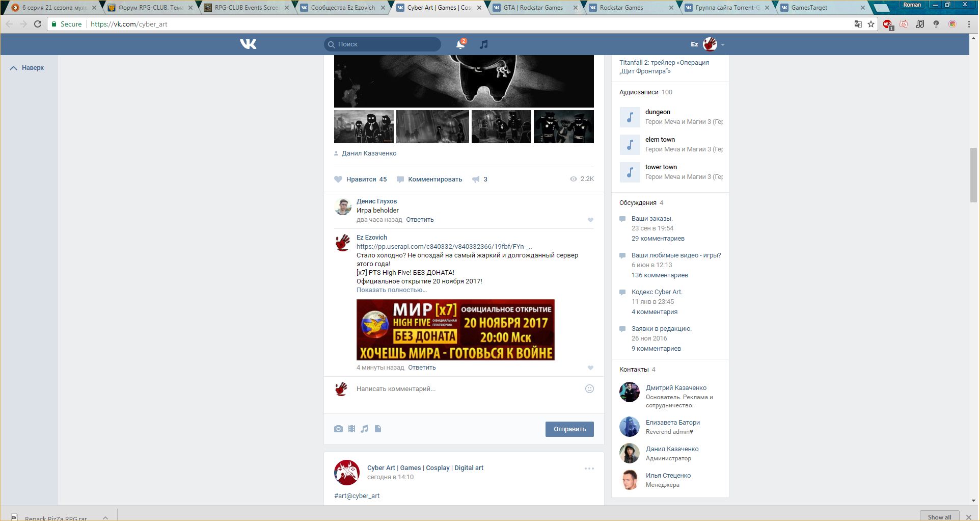Open Дмитрий Казаченко's contact profile

click(x=676, y=388)
